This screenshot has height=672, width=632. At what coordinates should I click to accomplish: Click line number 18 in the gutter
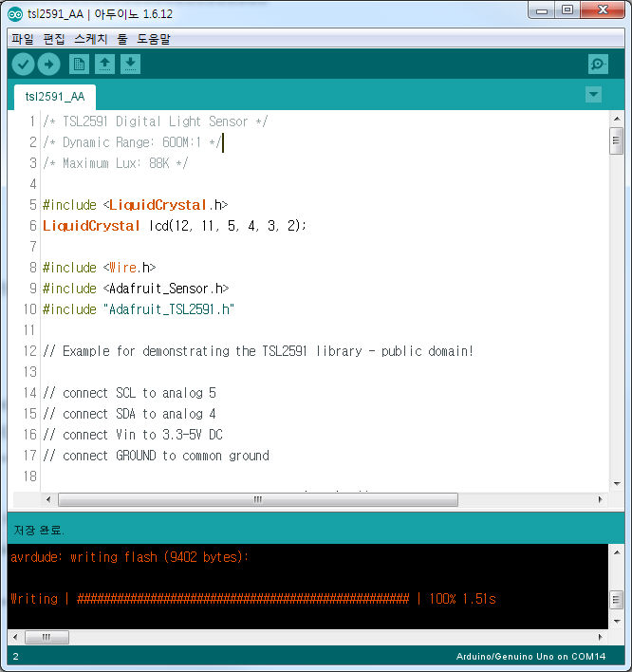click(30, 476)
